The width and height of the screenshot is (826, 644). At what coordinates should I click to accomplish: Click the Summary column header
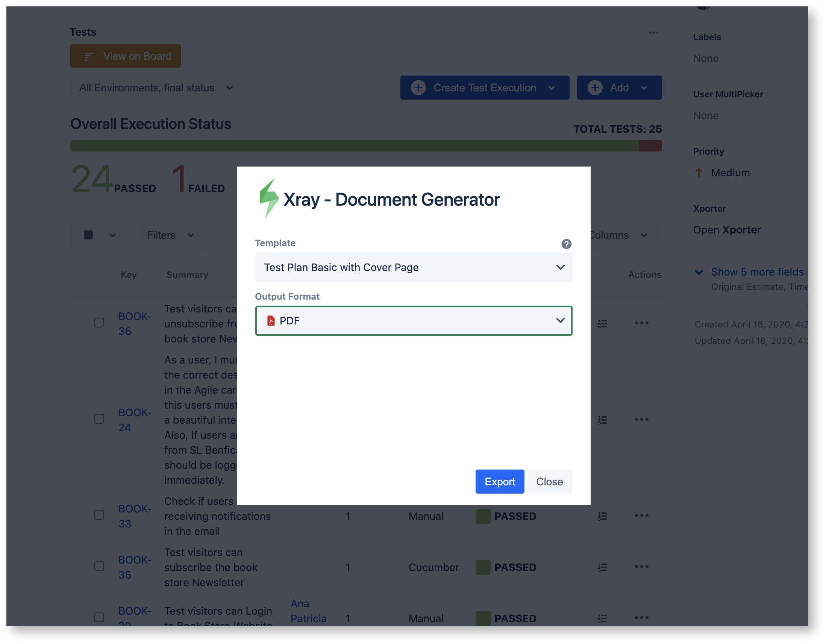coord(187,275)
